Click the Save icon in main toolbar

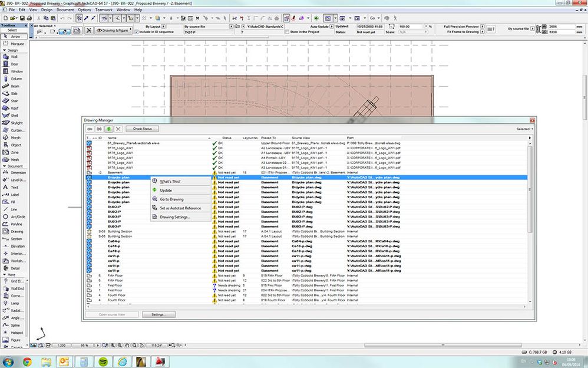pos(24,18)
